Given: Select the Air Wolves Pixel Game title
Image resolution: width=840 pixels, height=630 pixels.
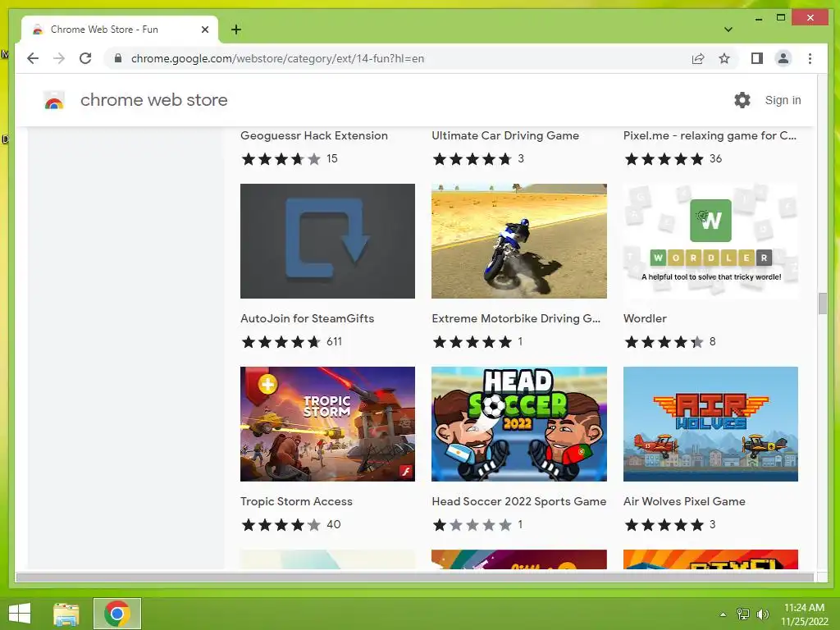Looking at the screenshot, I should tap(684, 501).
